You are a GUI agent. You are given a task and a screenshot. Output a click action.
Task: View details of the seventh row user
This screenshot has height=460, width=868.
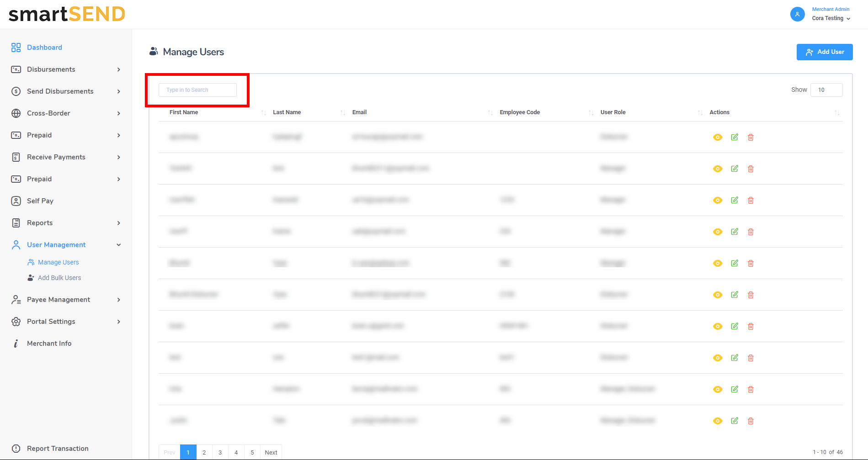(718, 327)
